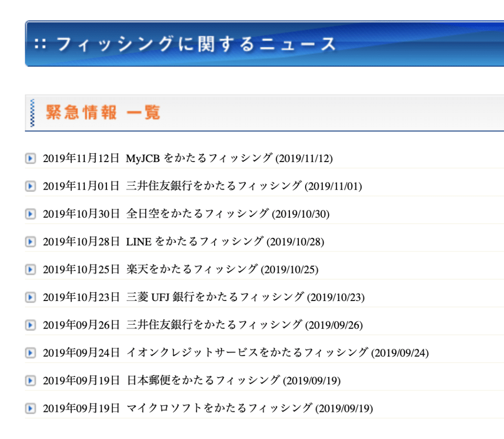The image size is (504, 439).
Task: Click arrow icon beside 全日空 phishing entry
Action: 31,214
